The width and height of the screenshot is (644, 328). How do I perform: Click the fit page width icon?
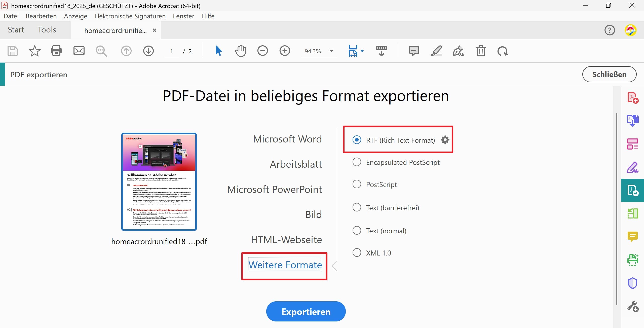click(353, 51)
